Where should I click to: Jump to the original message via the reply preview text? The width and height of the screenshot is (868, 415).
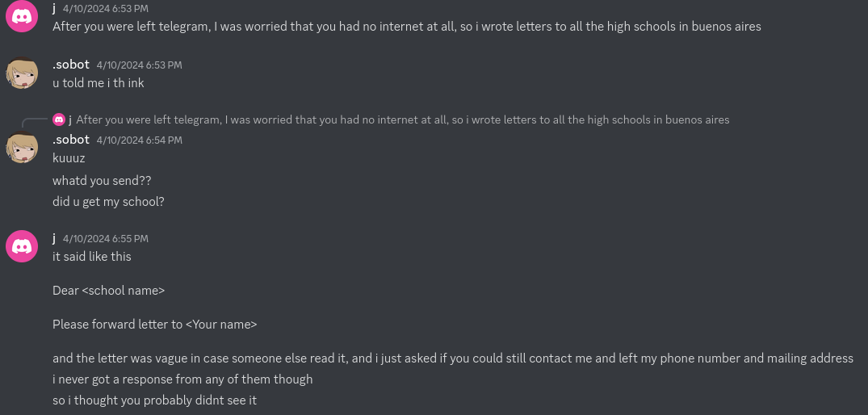(402, 119)
